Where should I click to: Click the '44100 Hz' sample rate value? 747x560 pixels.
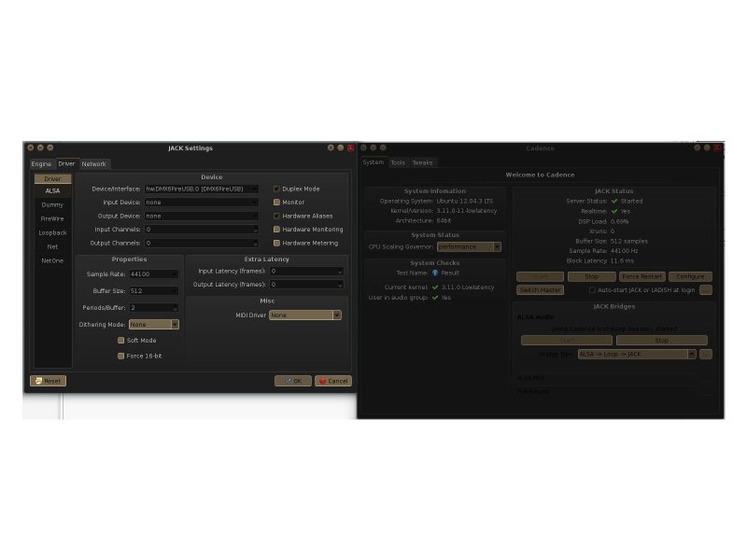(x=624, y=251)
